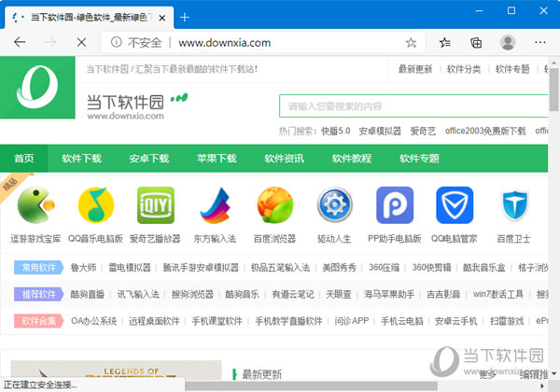Viewport: 560px width, 392px height.
Task: Click the address bar URL
Action: (x=225, y=43)
